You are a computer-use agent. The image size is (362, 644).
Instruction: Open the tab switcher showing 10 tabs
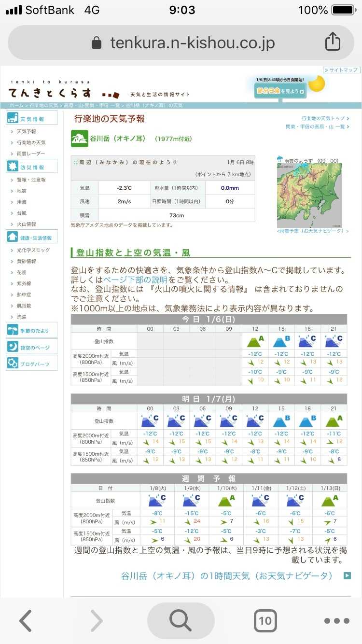[x=265, y=620]
